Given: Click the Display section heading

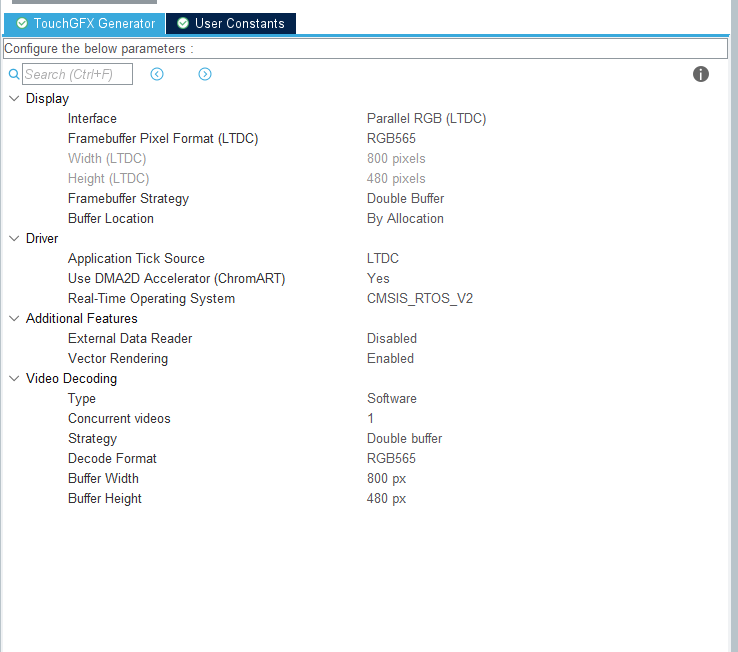Looking at the screenshot, I should pos(47,98).
